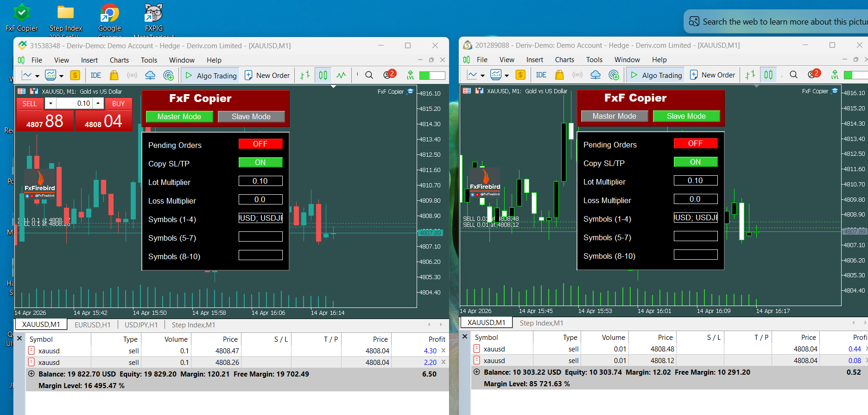
Task: Open account notifications in left terminal
Action: click(x=389, y=75)
